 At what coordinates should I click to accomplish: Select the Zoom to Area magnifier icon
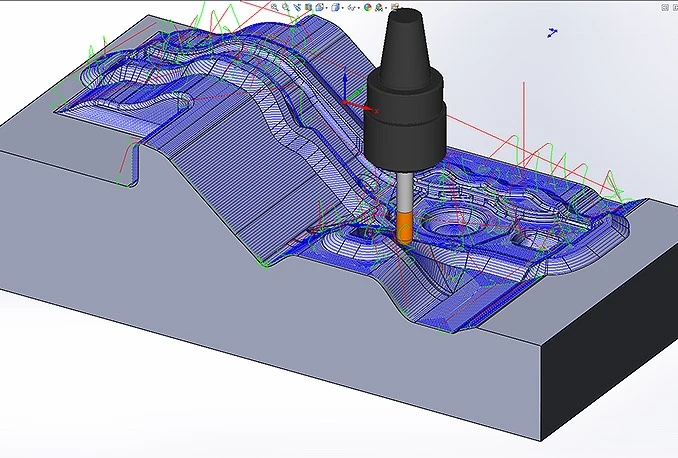pos(285,7)
